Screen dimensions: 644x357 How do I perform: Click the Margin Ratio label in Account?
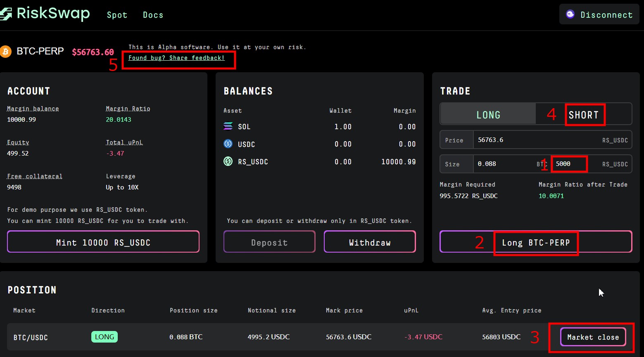[128, 109]
